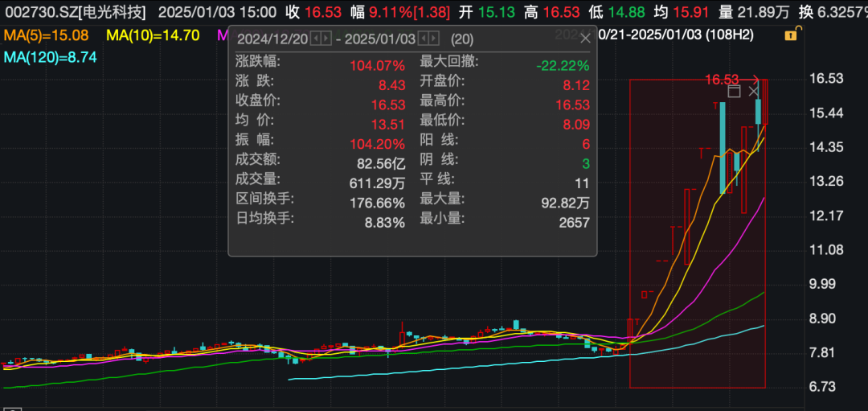Click the 涨跌幅 104.07% value in the popup
The width and height of the screenshot is (868, 411).
[377, 65]
